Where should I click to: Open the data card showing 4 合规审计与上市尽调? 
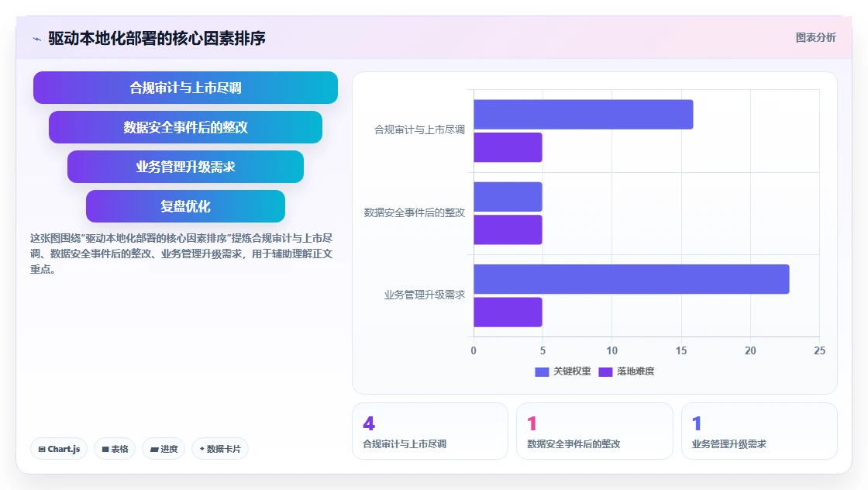tap(430, 431)
